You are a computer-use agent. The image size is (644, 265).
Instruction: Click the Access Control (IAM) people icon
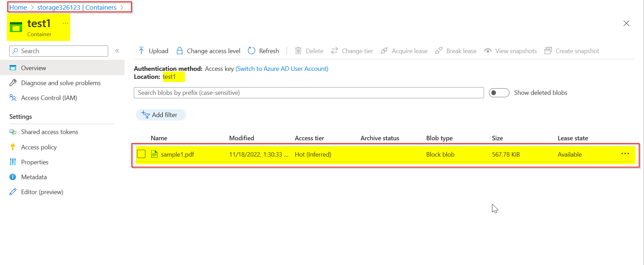13,98
